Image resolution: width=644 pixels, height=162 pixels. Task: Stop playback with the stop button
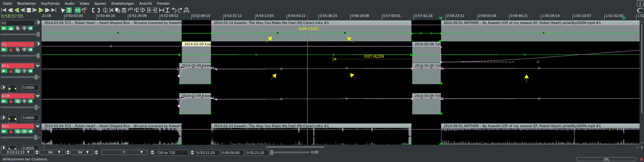(x=29, y=10)
